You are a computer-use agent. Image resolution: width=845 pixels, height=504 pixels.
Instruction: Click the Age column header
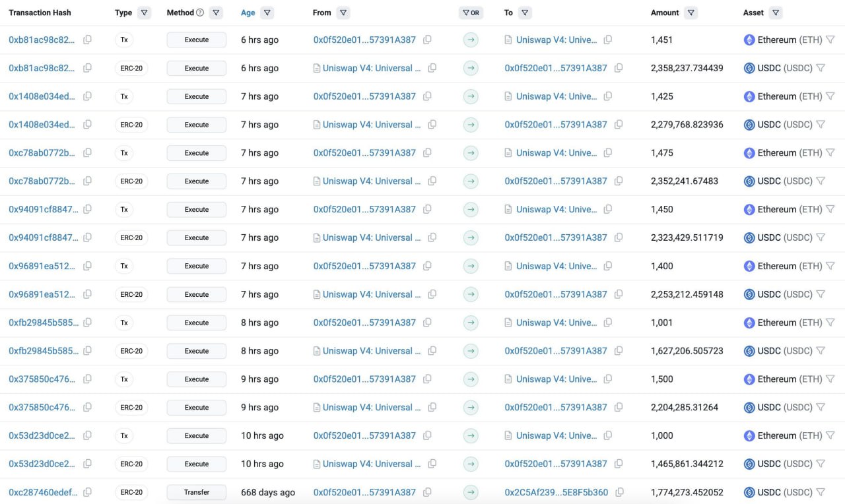click(x=248, y=13)
